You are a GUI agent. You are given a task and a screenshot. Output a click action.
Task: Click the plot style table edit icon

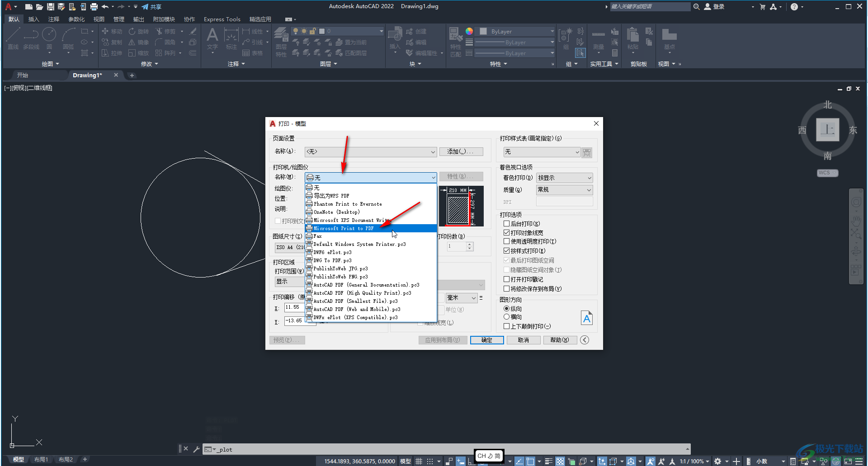[x=587, y=152]
